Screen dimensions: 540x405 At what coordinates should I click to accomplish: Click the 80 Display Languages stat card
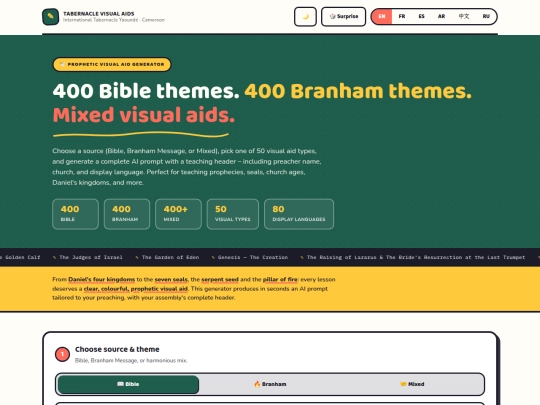click(299, 214)
